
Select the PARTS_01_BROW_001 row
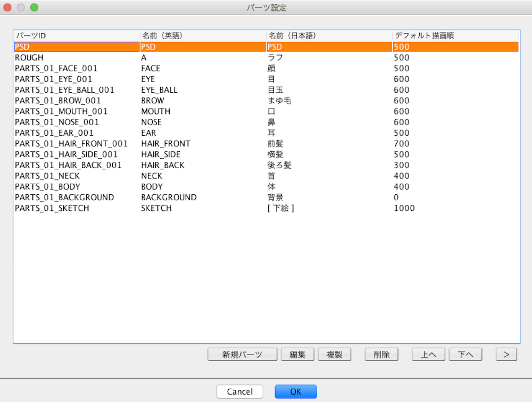click(x=267, y=101)
